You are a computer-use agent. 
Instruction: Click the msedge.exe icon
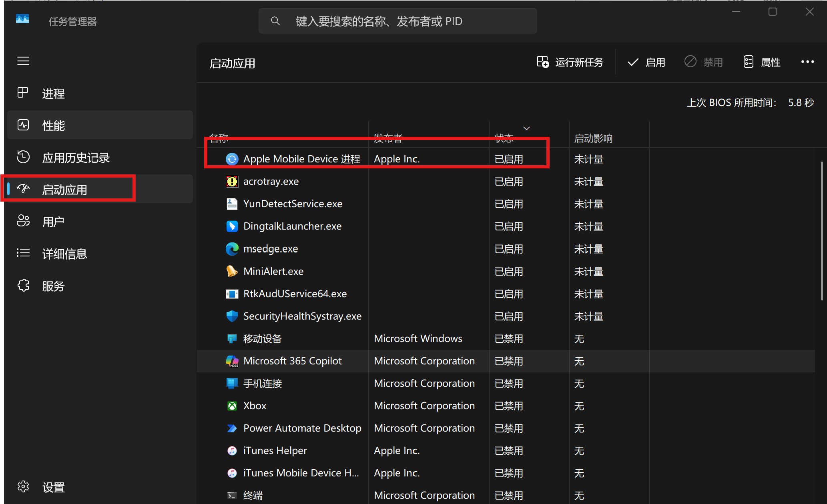[x=232, y=249]
